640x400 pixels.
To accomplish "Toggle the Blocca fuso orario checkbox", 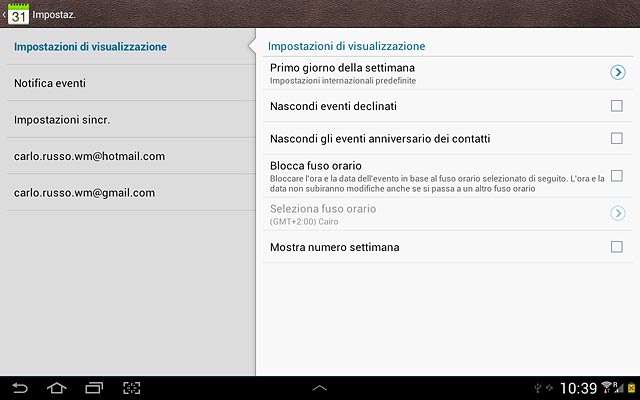I will [616, 176].
